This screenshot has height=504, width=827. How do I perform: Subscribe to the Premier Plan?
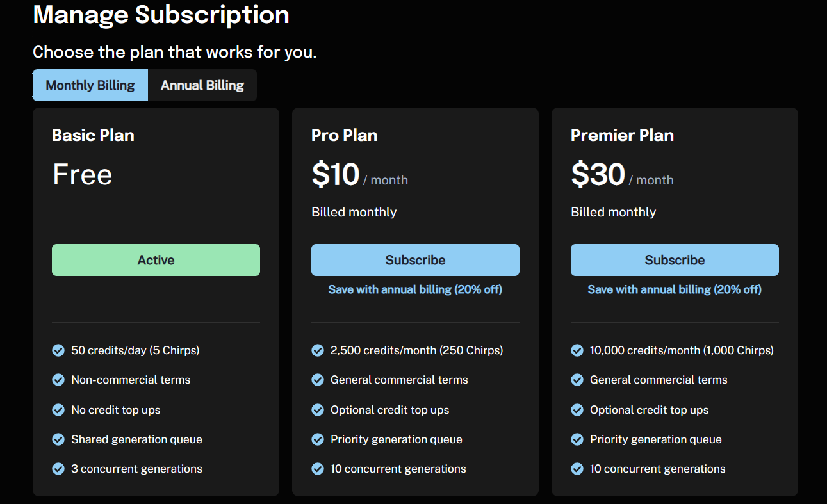pyautogui.click(x=675, y=260)
